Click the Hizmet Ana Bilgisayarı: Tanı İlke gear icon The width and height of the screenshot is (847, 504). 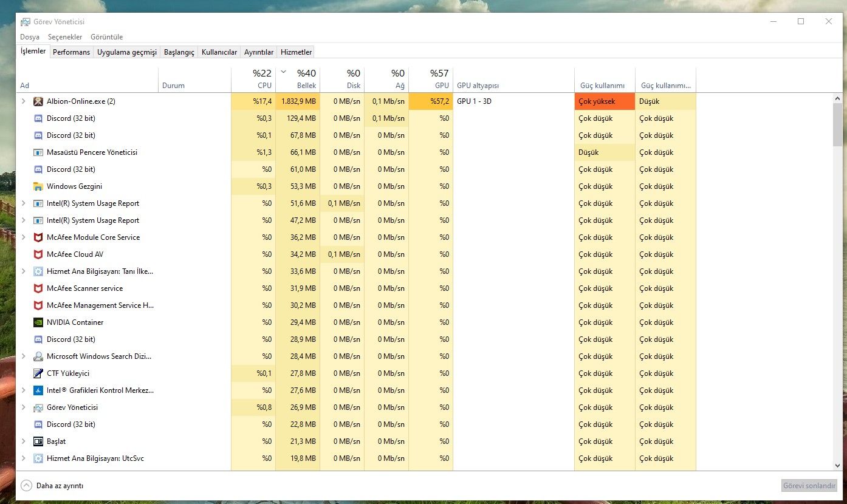coord(38,271)
